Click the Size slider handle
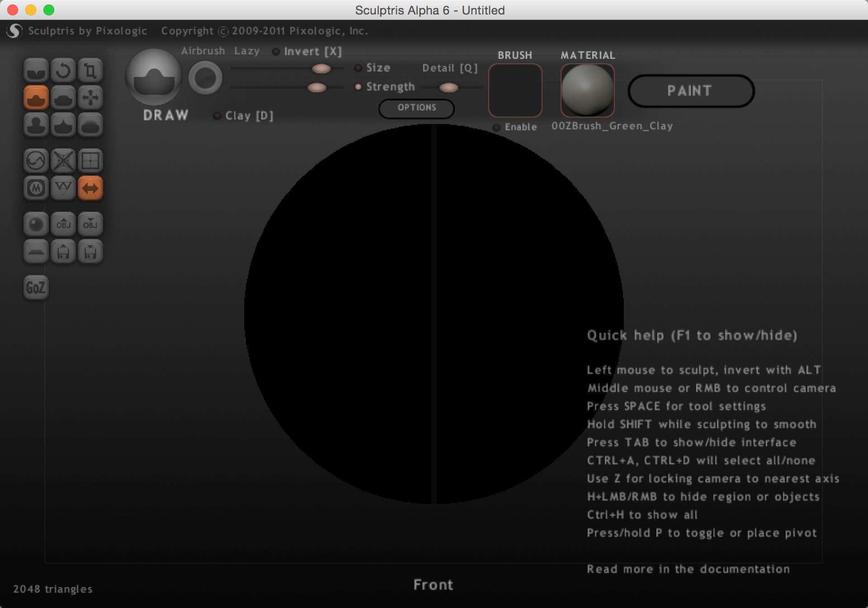Screen dimensions: 868x608 (x=321, y=68)
